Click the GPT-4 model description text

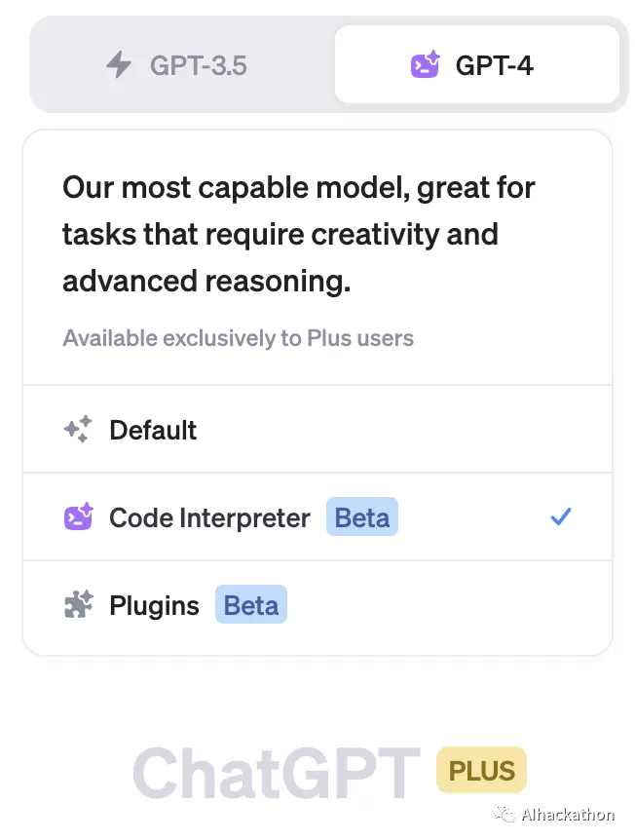[x=299, y=234]
